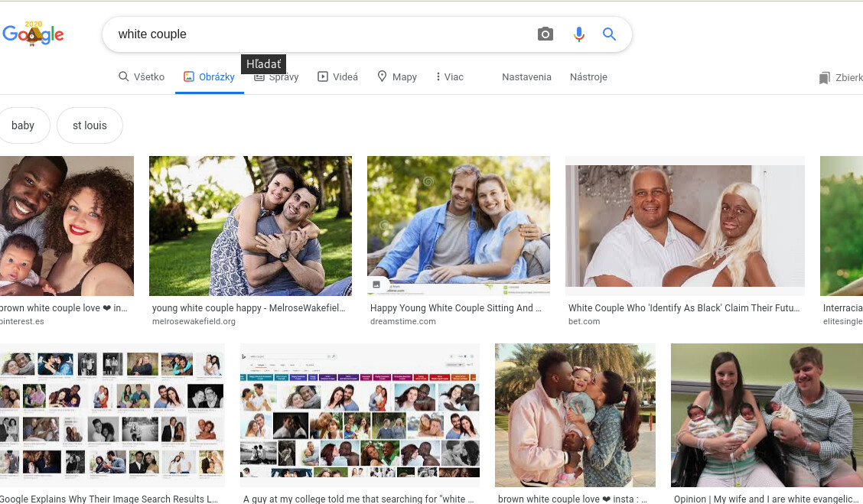Open the Google 2020 doodle logo
The width and height of the screenshot is (863, 504).
coord(33,34)
